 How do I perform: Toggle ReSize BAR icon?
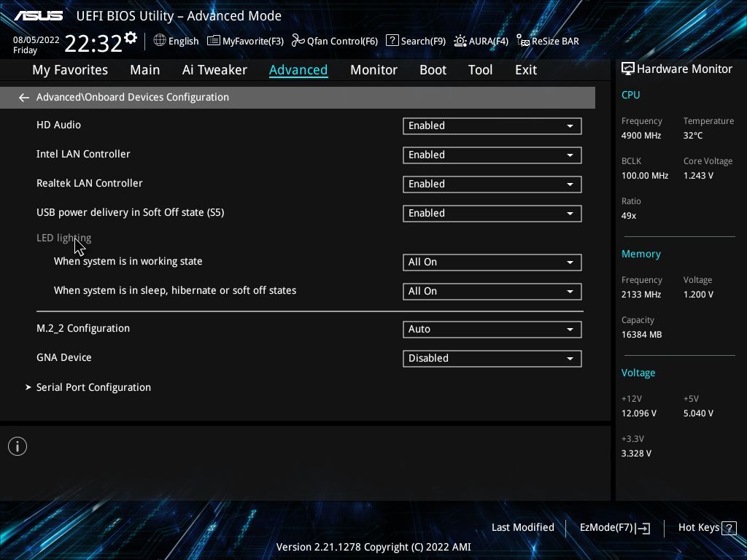523,41
